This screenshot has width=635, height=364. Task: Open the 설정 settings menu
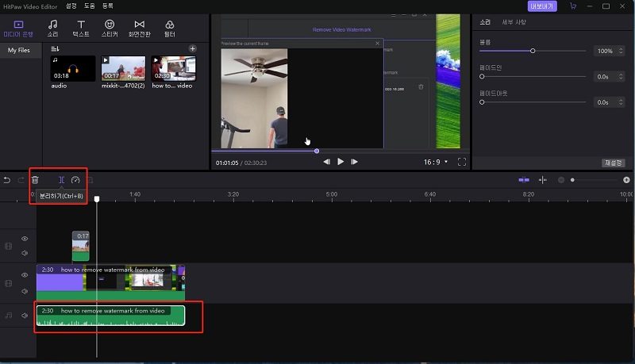tap(71, 6)
